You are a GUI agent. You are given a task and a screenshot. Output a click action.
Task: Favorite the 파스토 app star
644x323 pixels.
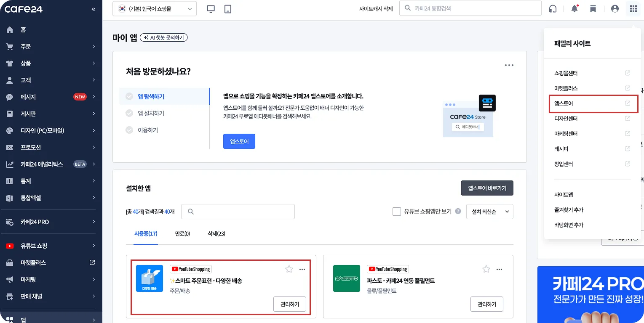(486, 269)
